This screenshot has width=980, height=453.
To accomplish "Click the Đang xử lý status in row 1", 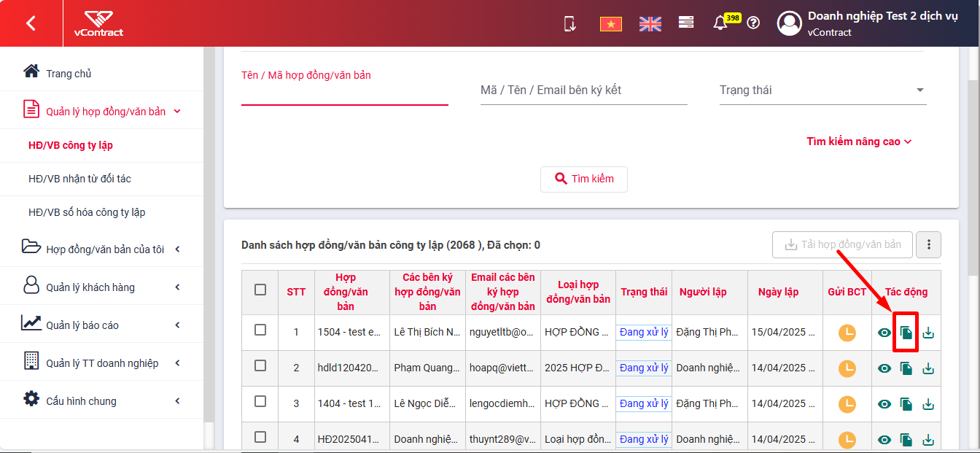I will point(644,332).
